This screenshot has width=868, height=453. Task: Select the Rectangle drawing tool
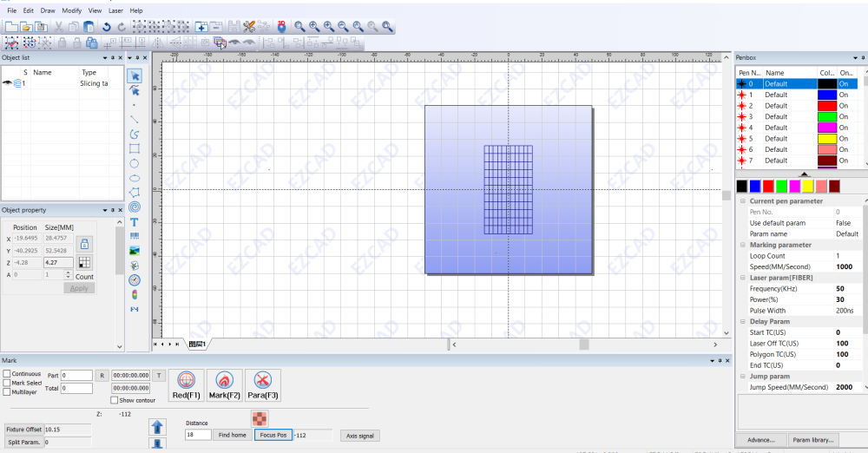(135, 148)
